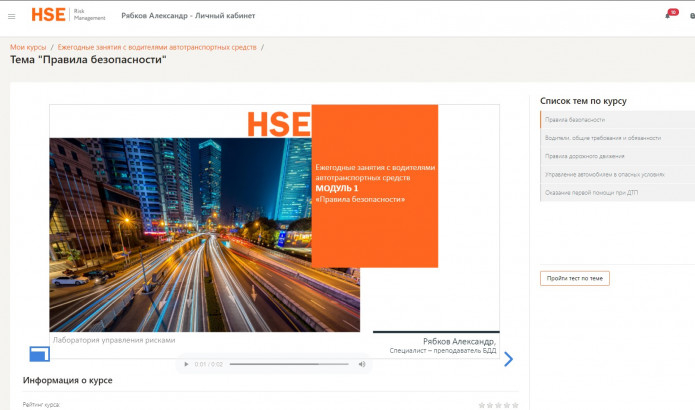Mute the audio player volume
695x410 pixels.
(362, 364)
